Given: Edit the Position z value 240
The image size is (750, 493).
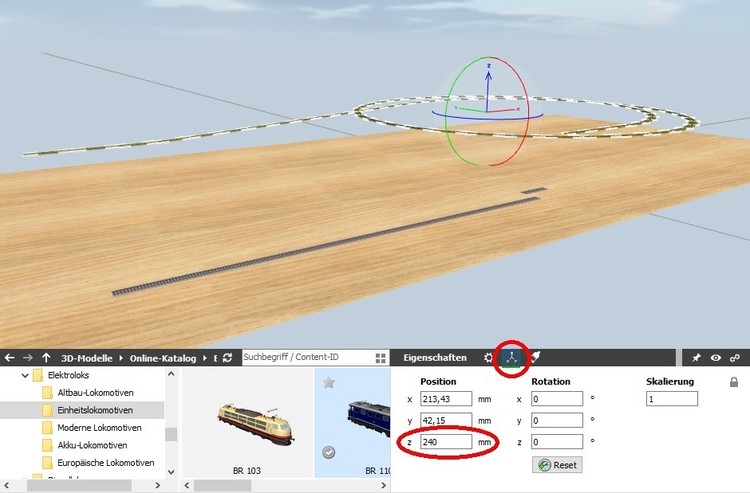Looking at the screenshot, I should point(446,442).
